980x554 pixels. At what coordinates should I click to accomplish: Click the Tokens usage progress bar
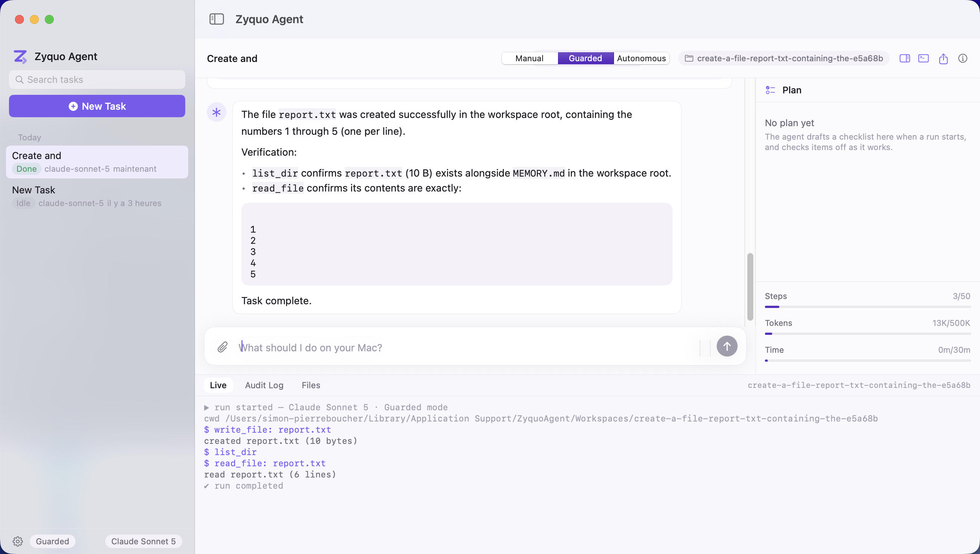pos(868,334)
